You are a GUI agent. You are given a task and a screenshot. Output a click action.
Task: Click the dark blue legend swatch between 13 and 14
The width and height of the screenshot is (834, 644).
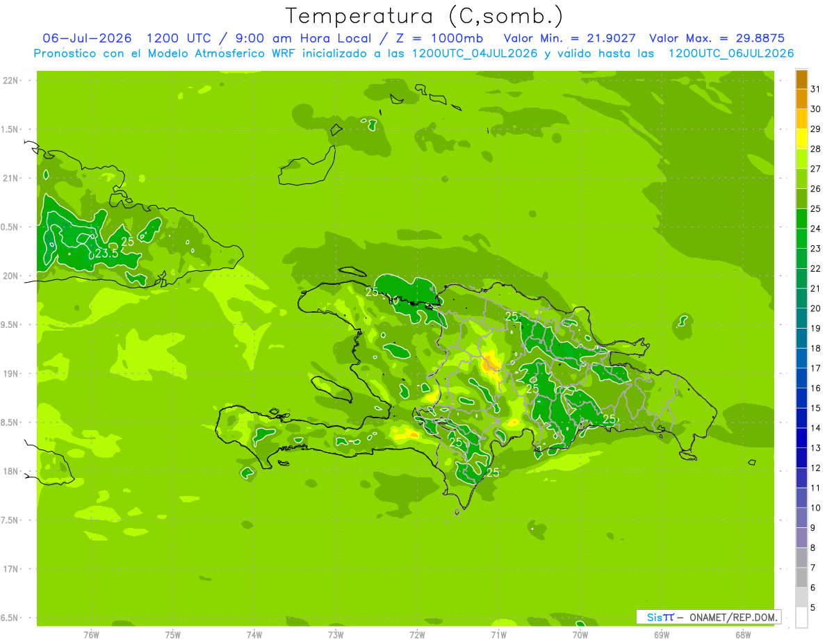pyautogui.click(x=801, y=438)
